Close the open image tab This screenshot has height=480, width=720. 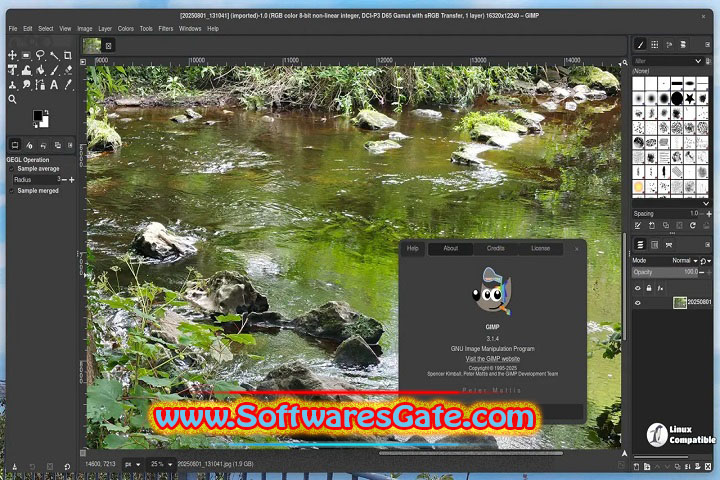click(x=108, y=46)
